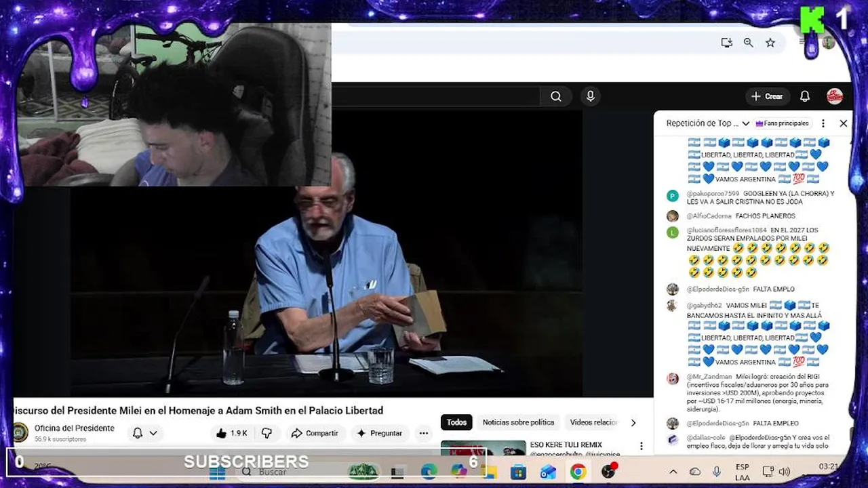Dislike the video with thumbs down
Image resolution: width=868 pixels, height=488 pixels.
pos(267,433)
